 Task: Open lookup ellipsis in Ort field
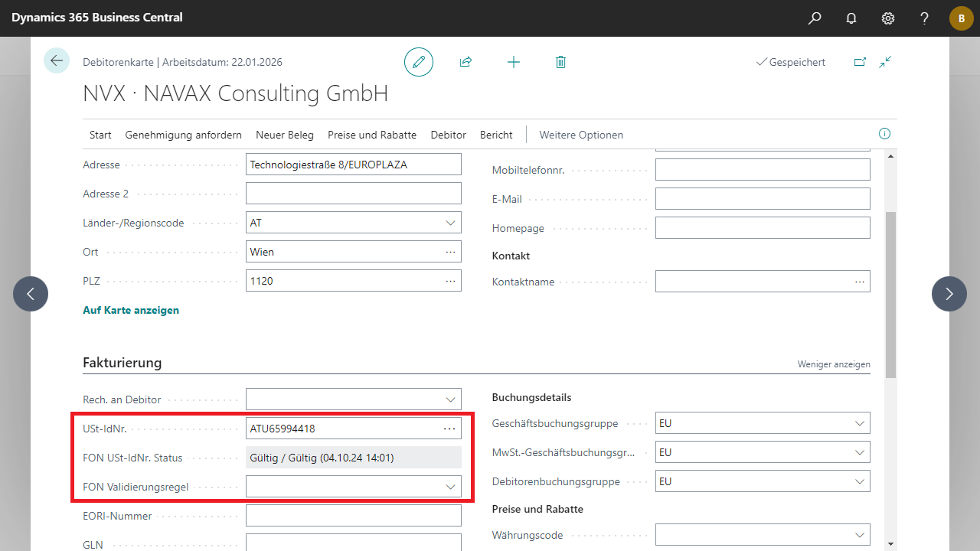[x=450, y=252]
